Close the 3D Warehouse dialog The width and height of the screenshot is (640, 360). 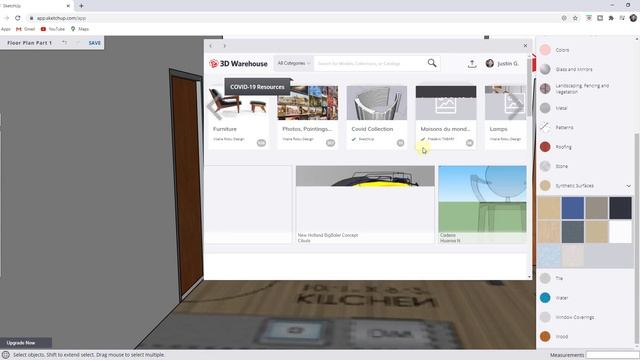click(x=525, y=46)
